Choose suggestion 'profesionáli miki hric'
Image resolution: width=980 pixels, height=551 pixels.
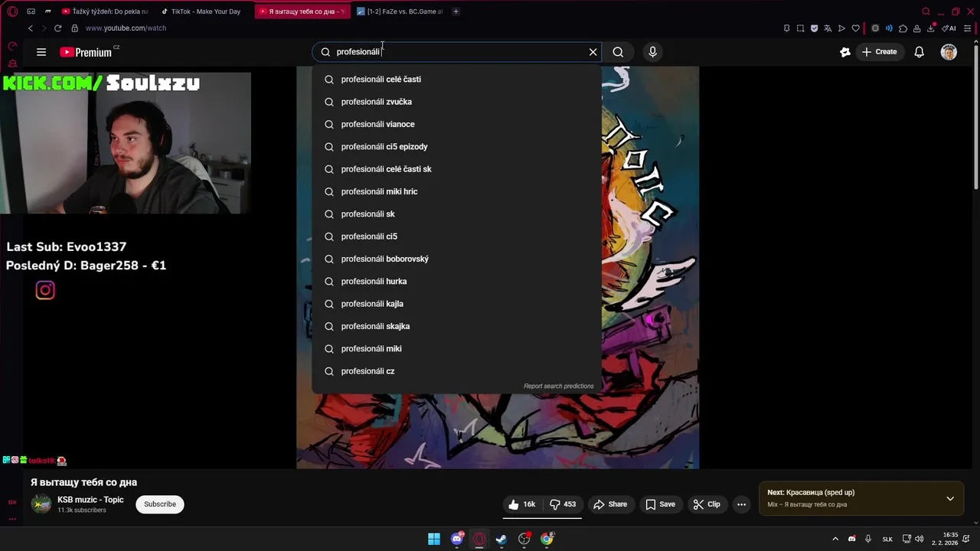click(x=456, y=191)
